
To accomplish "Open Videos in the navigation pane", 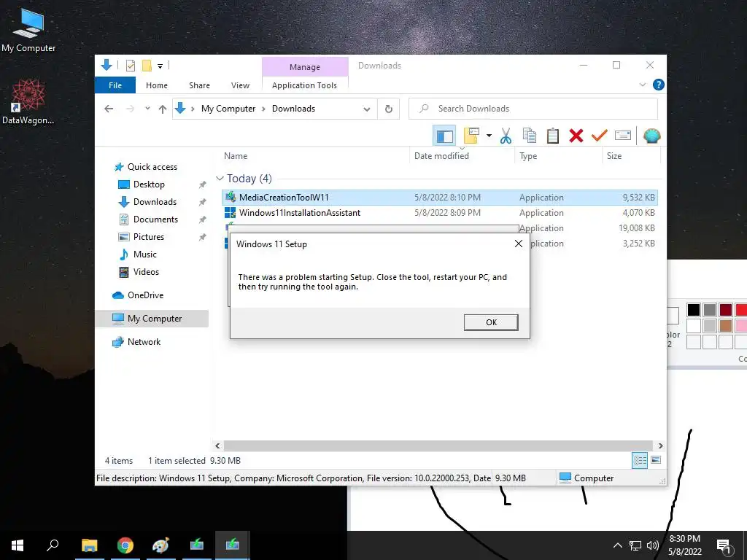I will pyautogui.click(x=146, y=272).
